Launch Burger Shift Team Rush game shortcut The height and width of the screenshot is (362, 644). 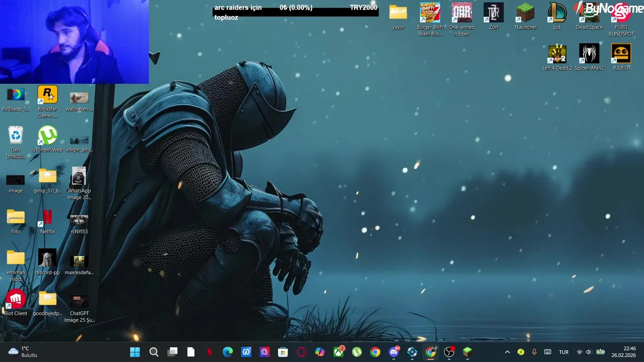(x=430, y=20)
